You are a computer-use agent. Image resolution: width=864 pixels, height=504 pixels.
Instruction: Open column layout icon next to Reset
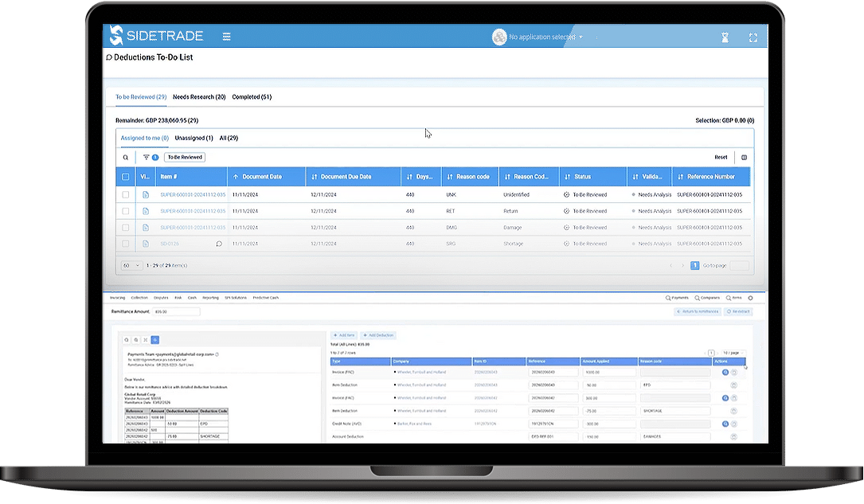coord(744,158)
